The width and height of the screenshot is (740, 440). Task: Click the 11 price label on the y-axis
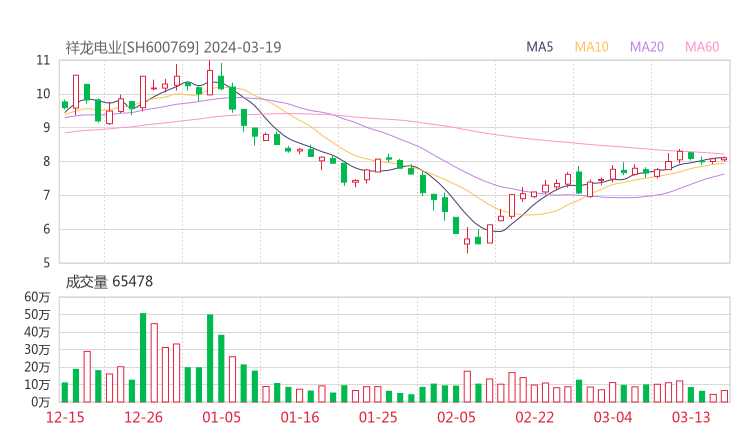(x=42, y=60)
